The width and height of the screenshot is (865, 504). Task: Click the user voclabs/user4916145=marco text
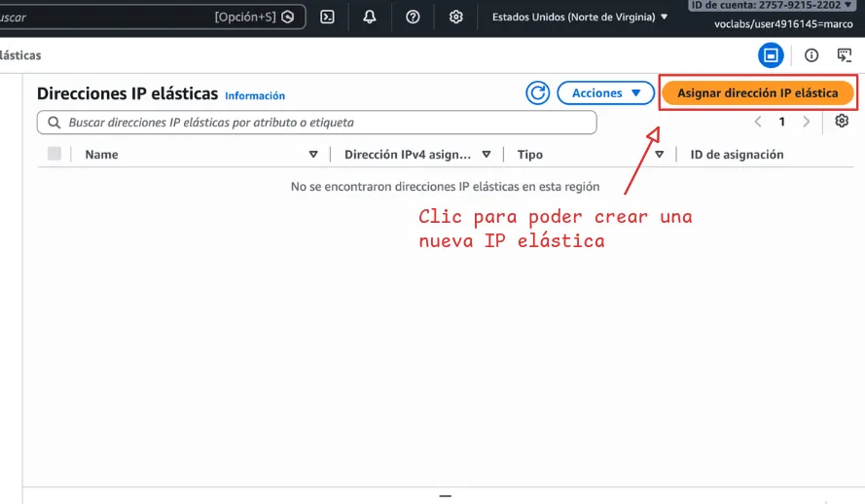point(783,23)
